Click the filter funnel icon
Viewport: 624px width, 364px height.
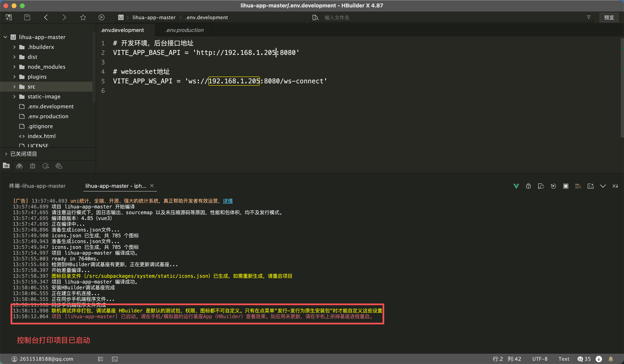pos(589,17)
